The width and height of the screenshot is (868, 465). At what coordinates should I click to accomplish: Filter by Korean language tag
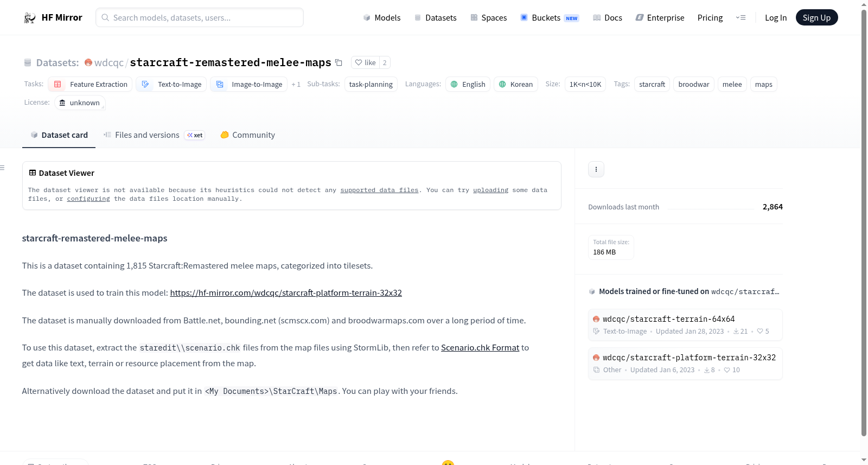516,84
